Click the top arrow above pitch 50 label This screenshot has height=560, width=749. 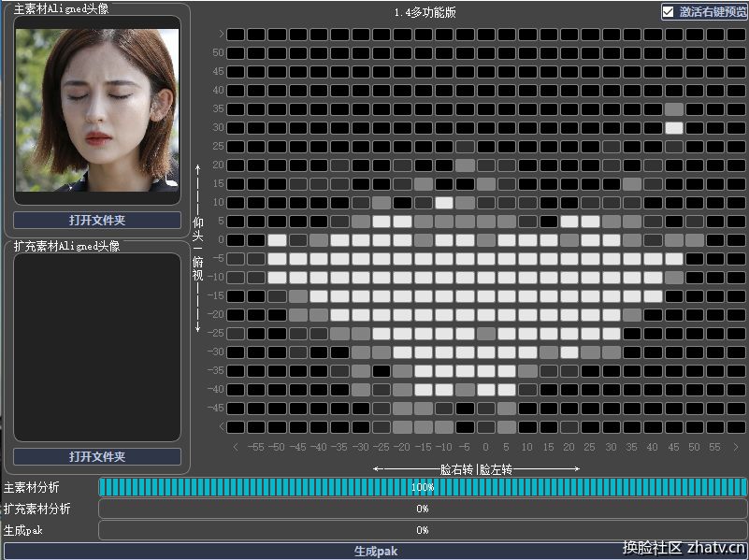[x=221, y=35]
